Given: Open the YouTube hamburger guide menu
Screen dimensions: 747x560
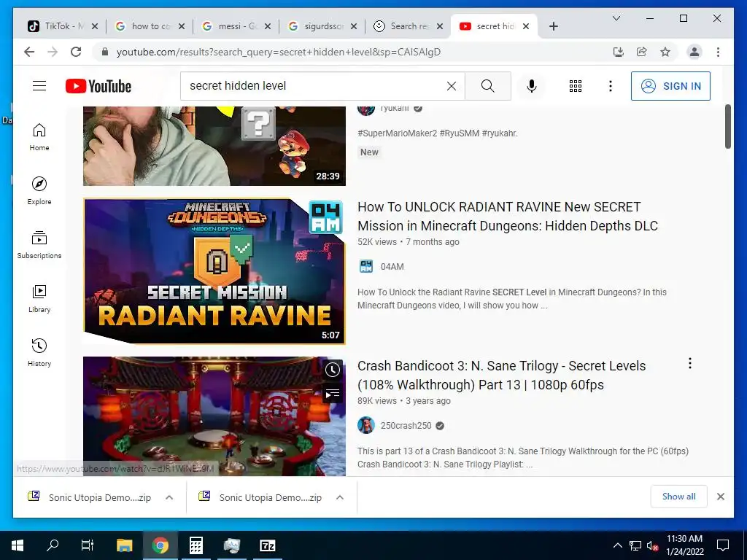Looking at the screenshot, I should [39, 86].
